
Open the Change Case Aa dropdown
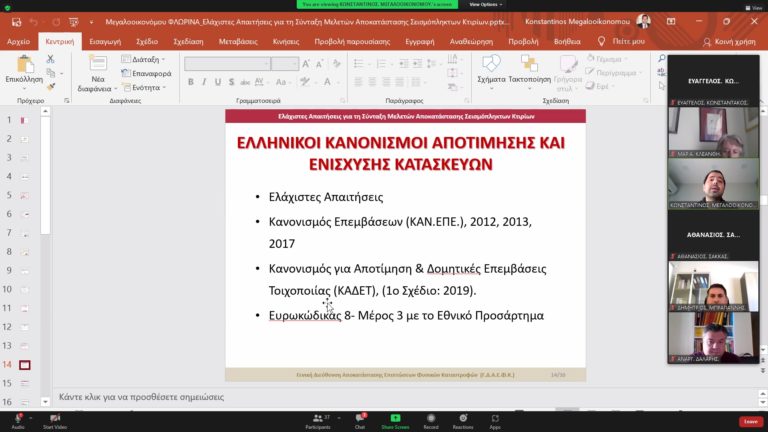point(282,82)
